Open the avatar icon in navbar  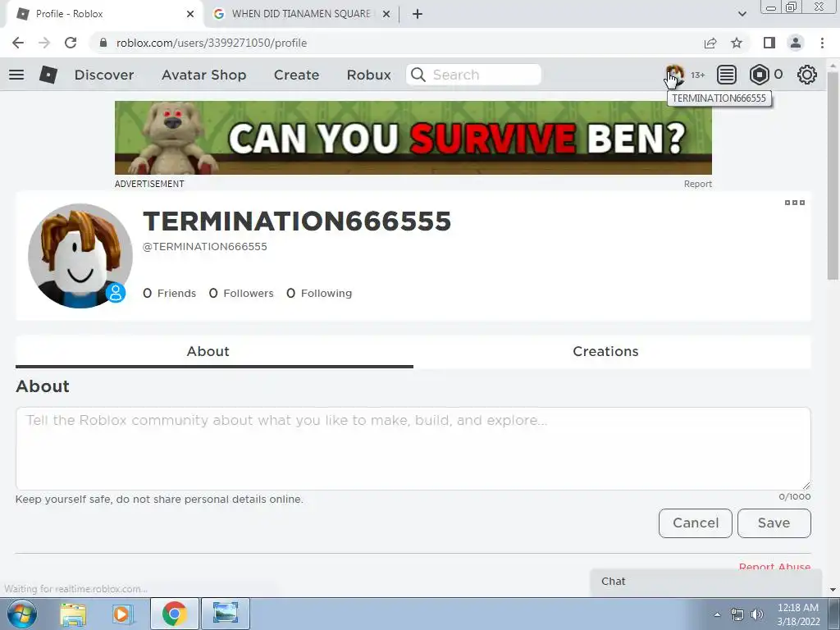pos(674,75)
